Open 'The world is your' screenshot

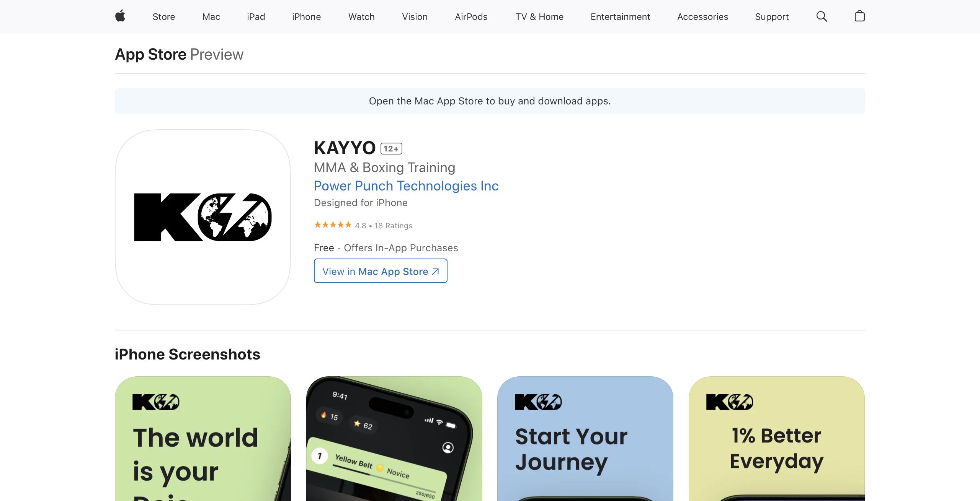click(x=203, y=439)
